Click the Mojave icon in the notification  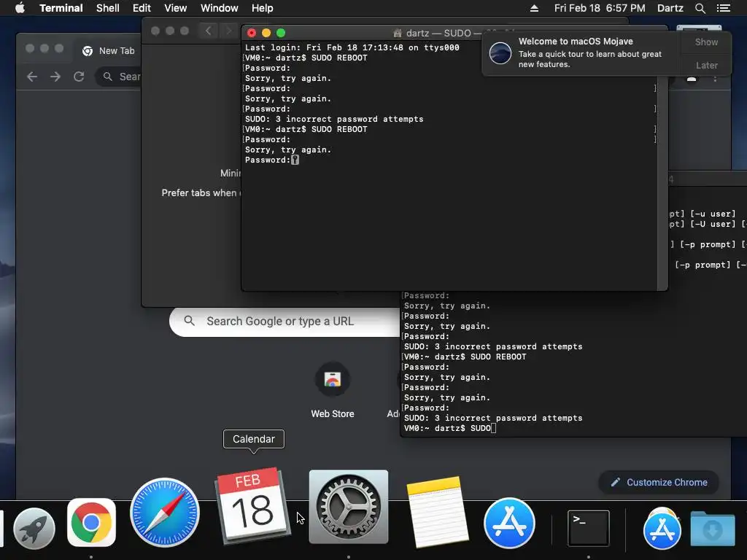click(500, 52)
